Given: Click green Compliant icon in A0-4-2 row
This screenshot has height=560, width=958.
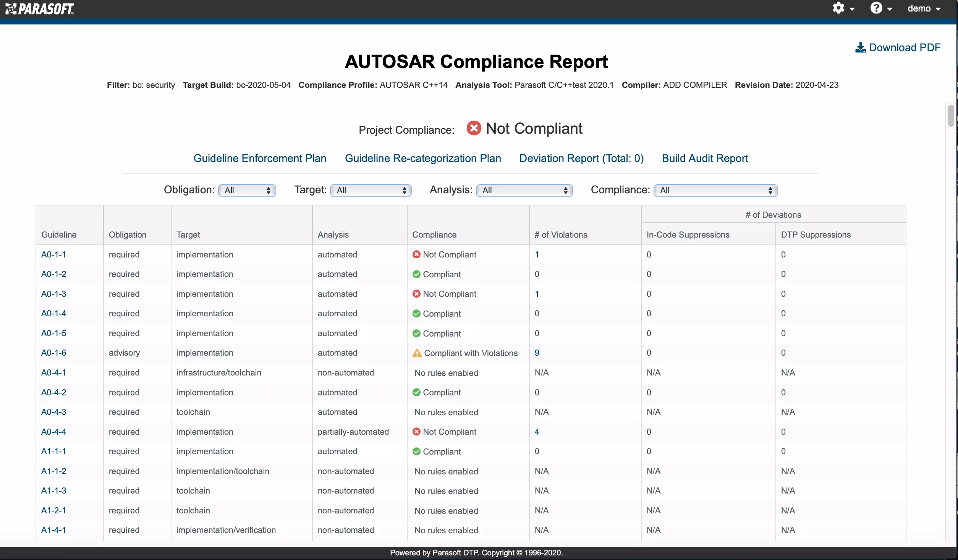Looking at the screenshot, I should tap(416, 392).
